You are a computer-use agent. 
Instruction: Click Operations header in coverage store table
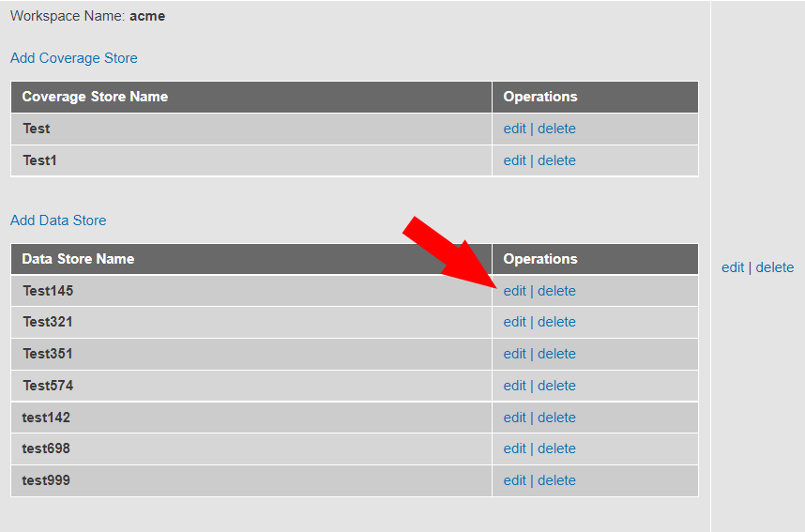596,97
